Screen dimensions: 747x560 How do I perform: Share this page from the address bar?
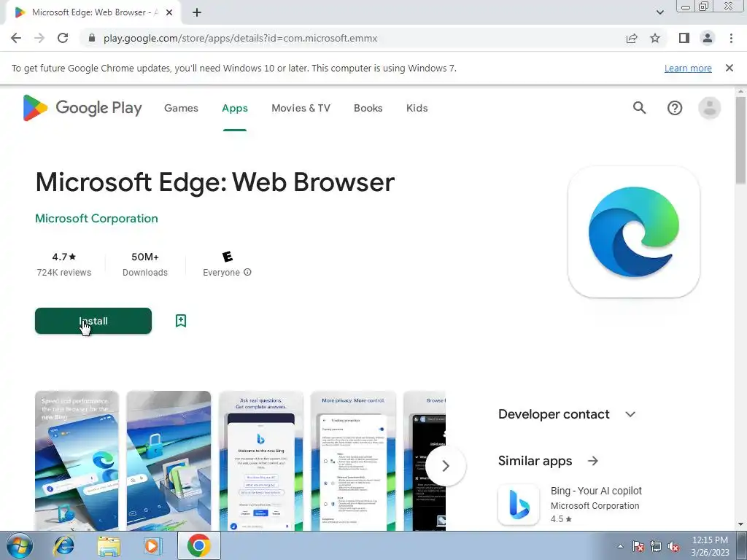[632, 38]
